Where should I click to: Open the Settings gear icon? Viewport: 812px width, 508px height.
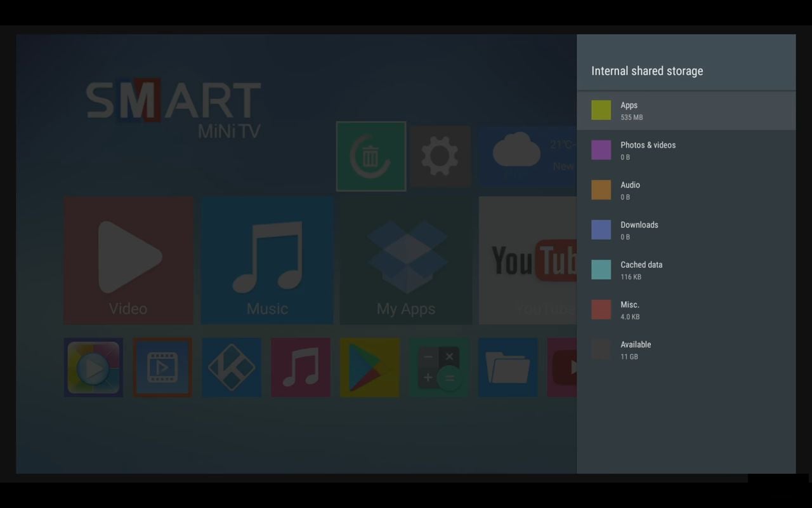point(440,156)
